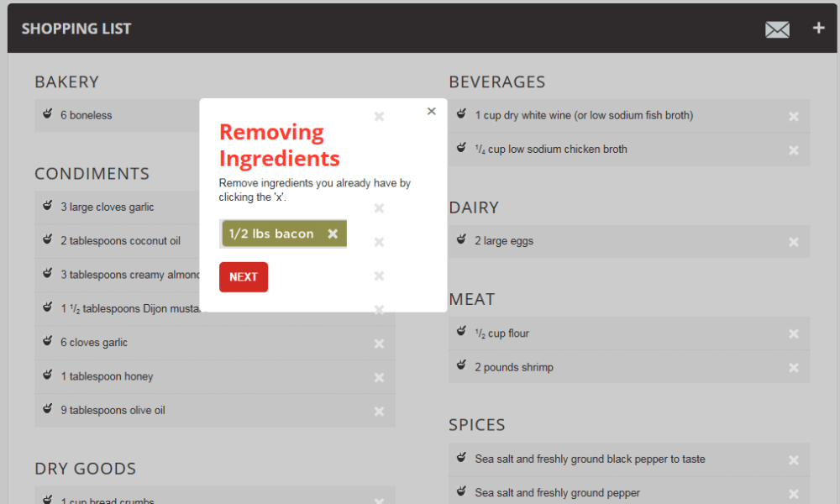The width and height of the screenshot is (840, 504).
Task: Remove "6 cloves garlic" using its x icon
Action: click(378, 343)
